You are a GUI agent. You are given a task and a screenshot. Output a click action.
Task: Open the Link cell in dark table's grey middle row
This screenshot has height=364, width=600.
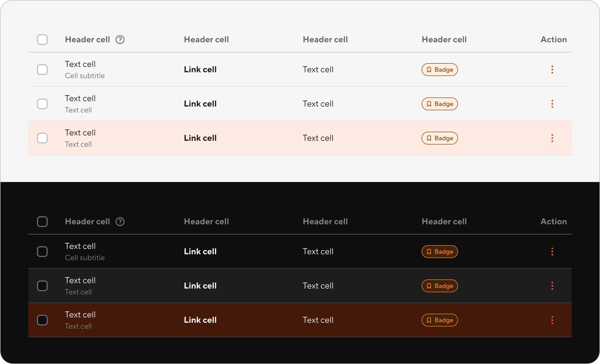coord(200,286)
